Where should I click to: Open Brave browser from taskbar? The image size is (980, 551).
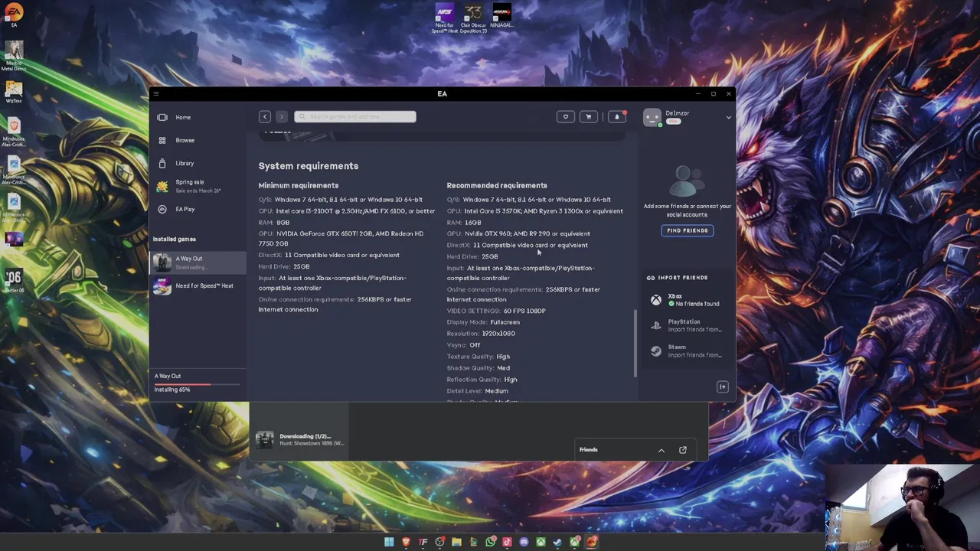406,543
